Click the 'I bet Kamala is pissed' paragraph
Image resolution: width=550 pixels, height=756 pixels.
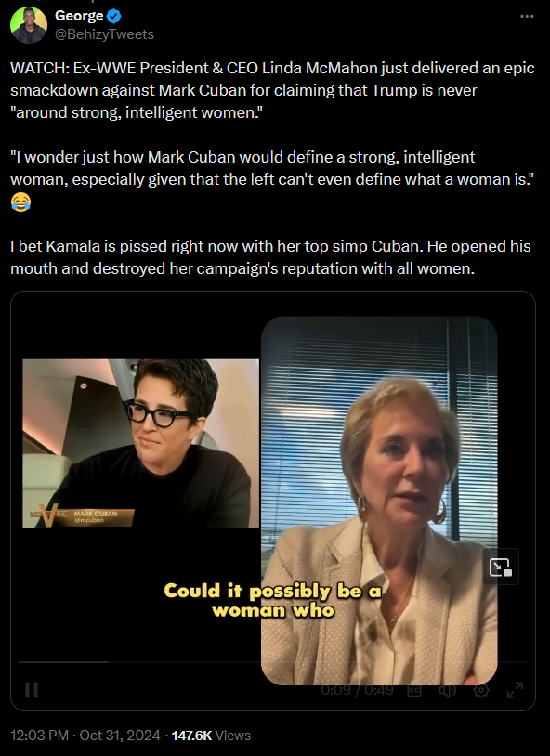(270, 257)
